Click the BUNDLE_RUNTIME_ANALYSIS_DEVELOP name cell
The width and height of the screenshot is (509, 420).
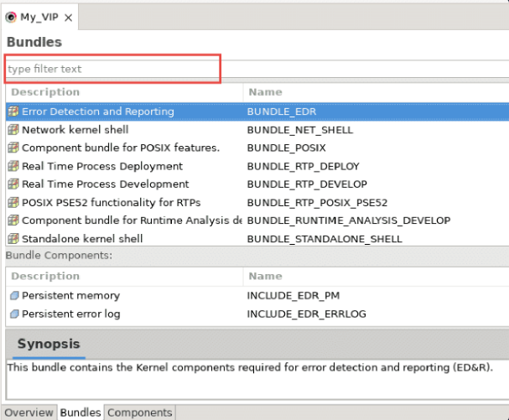349,220
